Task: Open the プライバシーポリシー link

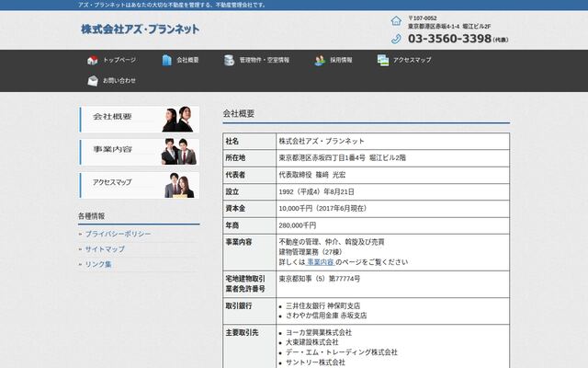Action: (118, 234)
